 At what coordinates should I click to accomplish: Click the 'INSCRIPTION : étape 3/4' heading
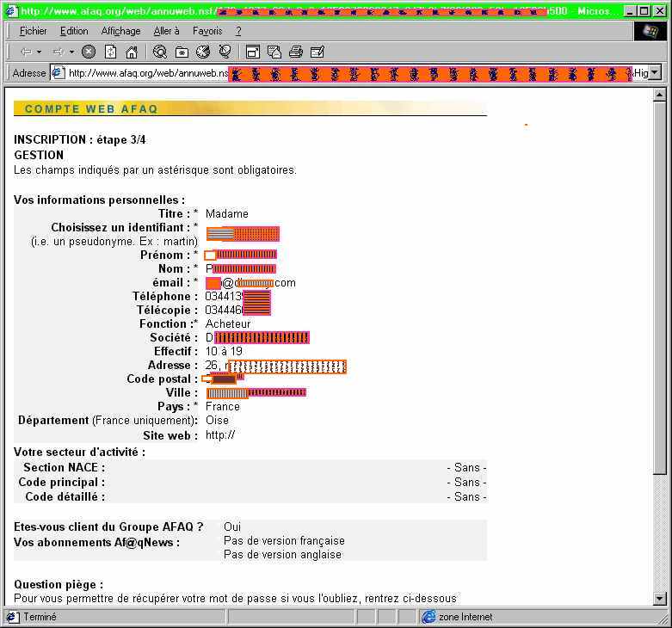click(x=80, y=139)
